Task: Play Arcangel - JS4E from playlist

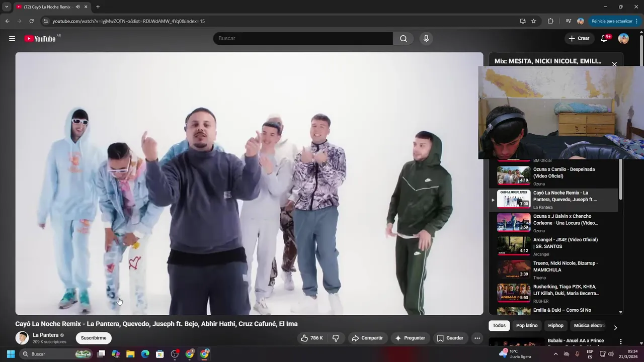Action: [553, 247]
